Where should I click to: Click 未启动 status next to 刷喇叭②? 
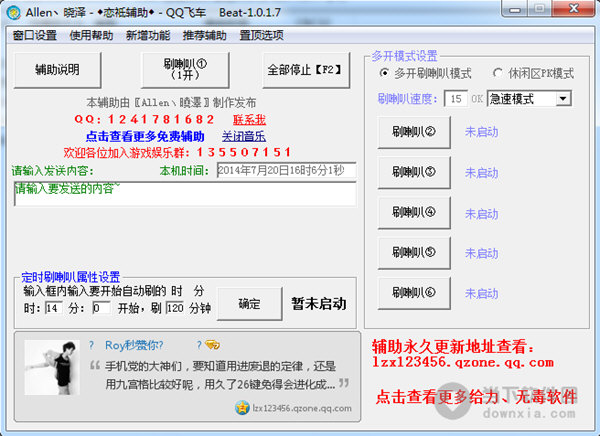481,132
